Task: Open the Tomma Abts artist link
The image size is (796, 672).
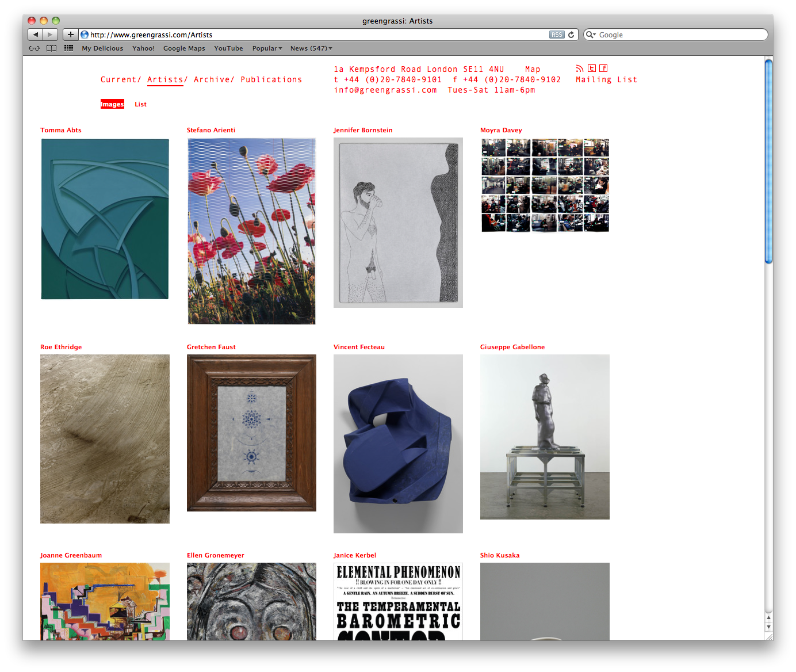Action: 61,130
